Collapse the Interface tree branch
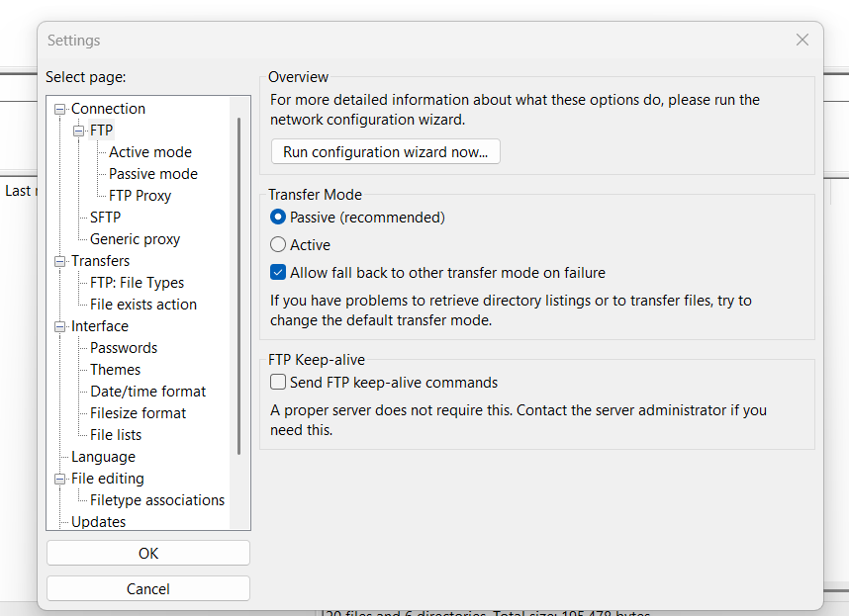The image size is (849, 616). click(60, 325)
